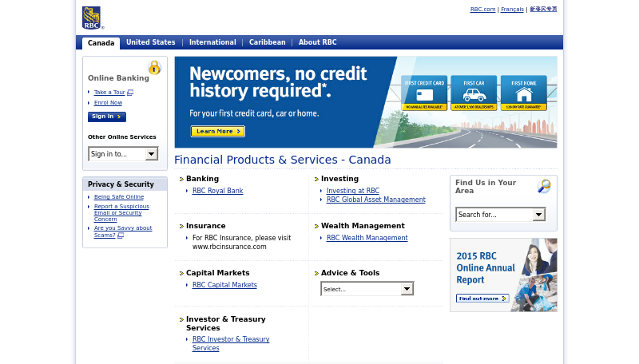Open the 'Search for...' location dropdown
Viewport: 639px width, 364px height.
tap(501, 215)
